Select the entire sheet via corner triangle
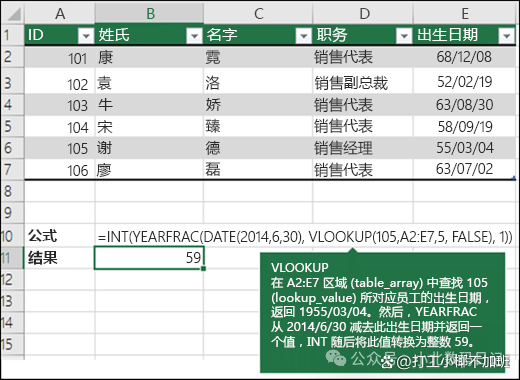 [13, 13]
